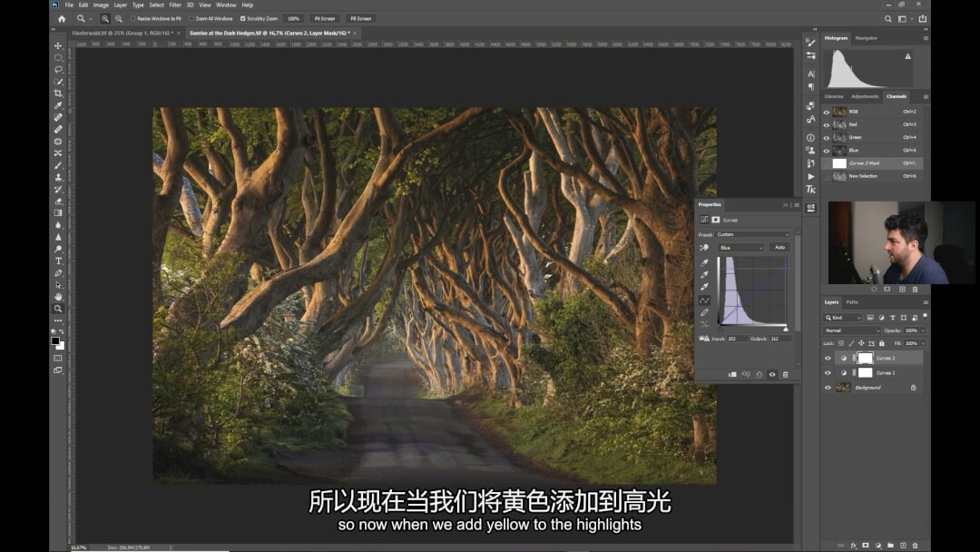Open the Curves Preset dropdown
The image size is (980, 552).
753,234
